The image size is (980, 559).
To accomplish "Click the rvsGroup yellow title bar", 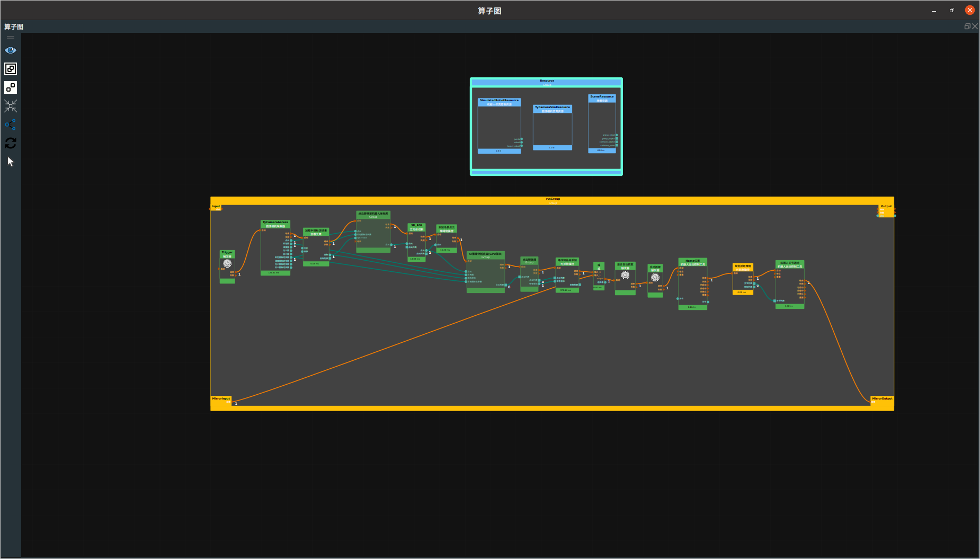I will point(553,200).
